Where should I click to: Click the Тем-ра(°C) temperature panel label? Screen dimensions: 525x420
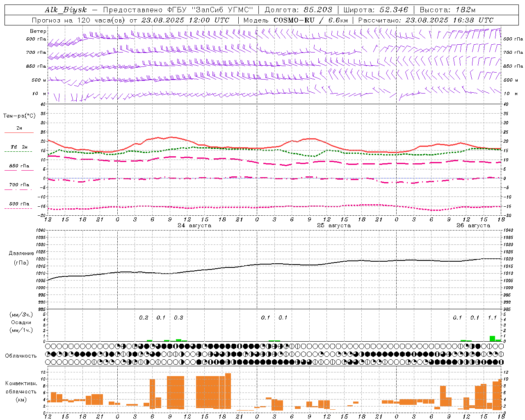point(19,116)
